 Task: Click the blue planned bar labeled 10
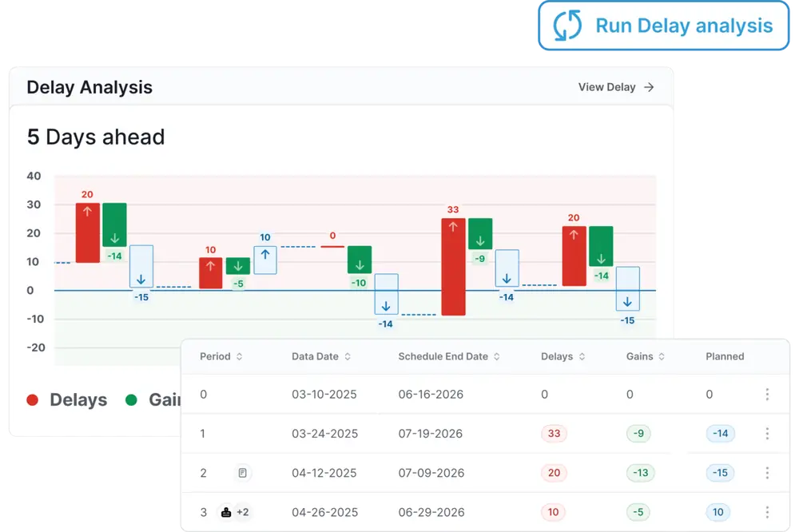click(265, 260)
